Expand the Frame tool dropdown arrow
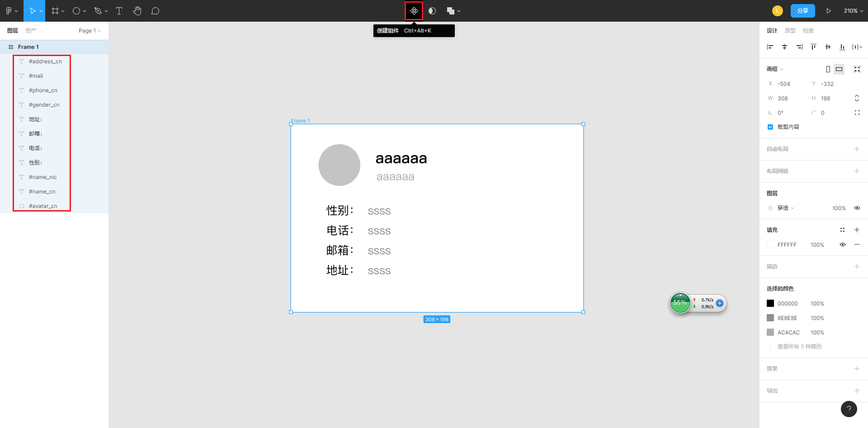The image size is (868, 428). [63, 11]
